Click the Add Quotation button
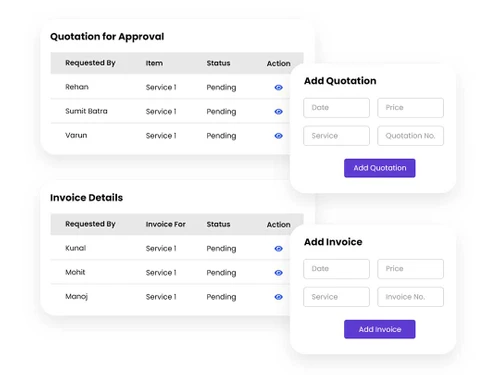The height and width of the screenshot is (375, 500). (380, 168)
